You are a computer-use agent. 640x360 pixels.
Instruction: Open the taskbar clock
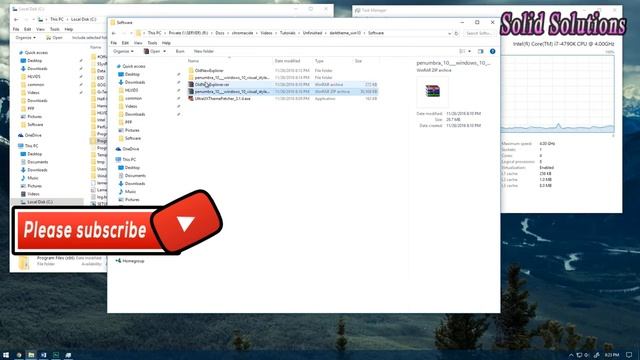point(611,355)
